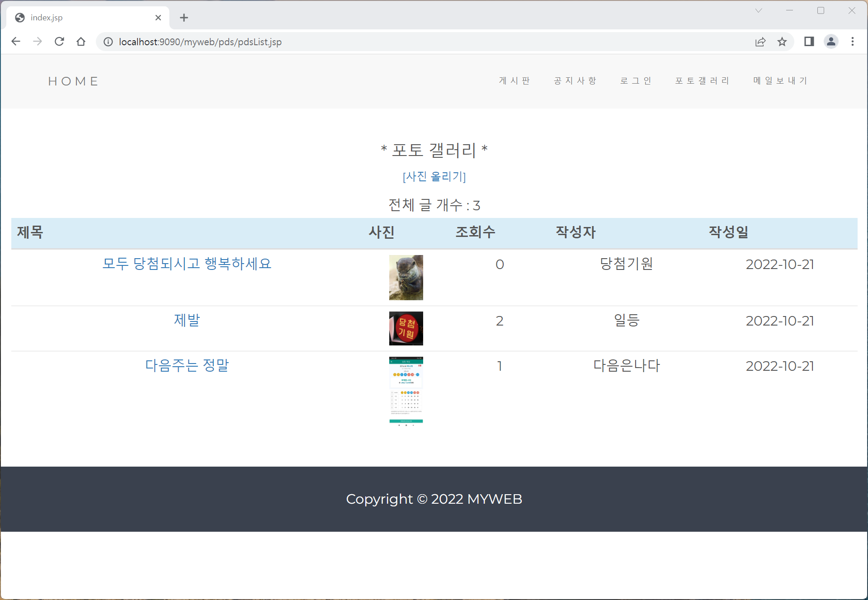Viewport: 868px width, 600px height.
Task: Close the index.jsp tab
Action: point(158,18)
